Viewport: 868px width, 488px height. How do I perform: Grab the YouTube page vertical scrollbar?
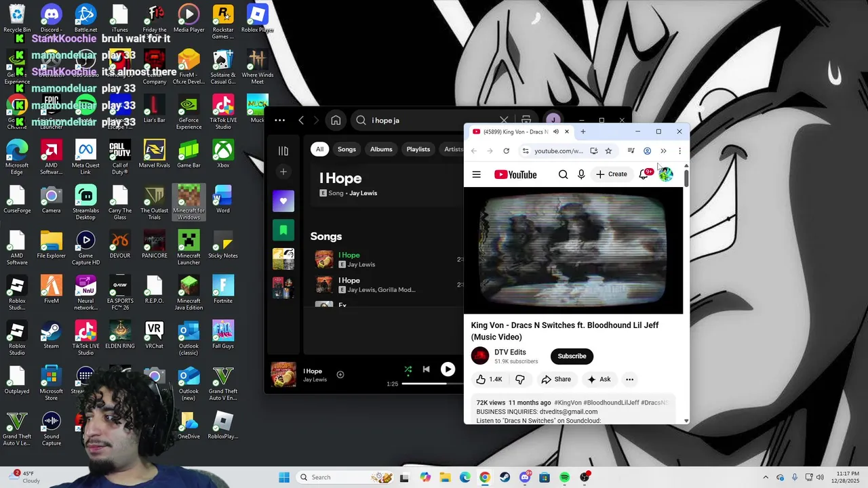pos(686,178)
